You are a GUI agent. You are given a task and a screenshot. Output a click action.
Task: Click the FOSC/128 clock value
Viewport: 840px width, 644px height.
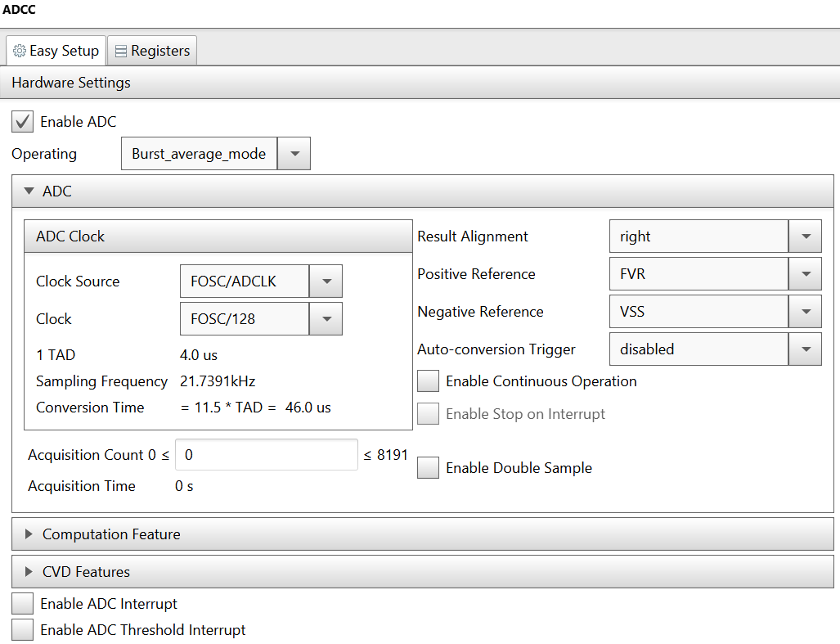point(245,319)
